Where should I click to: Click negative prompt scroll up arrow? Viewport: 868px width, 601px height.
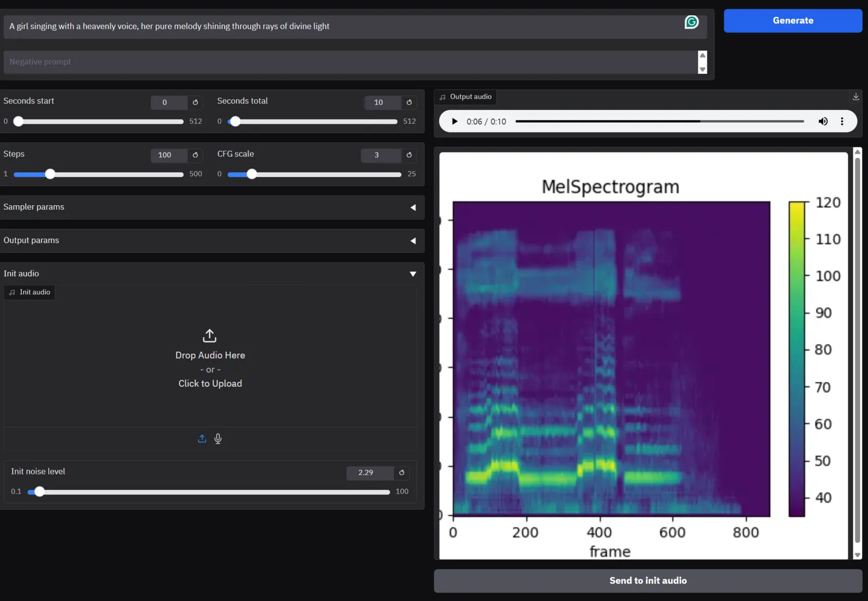pos(703,55)
